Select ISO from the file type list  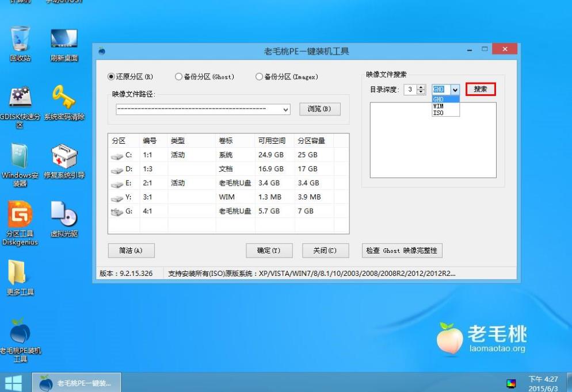(440, 112)
